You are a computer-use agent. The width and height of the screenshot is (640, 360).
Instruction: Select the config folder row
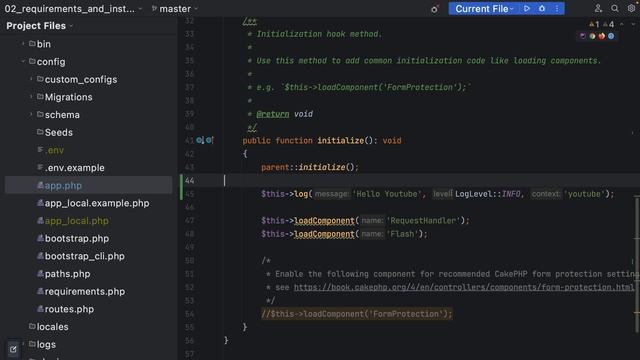coord(89,62)
